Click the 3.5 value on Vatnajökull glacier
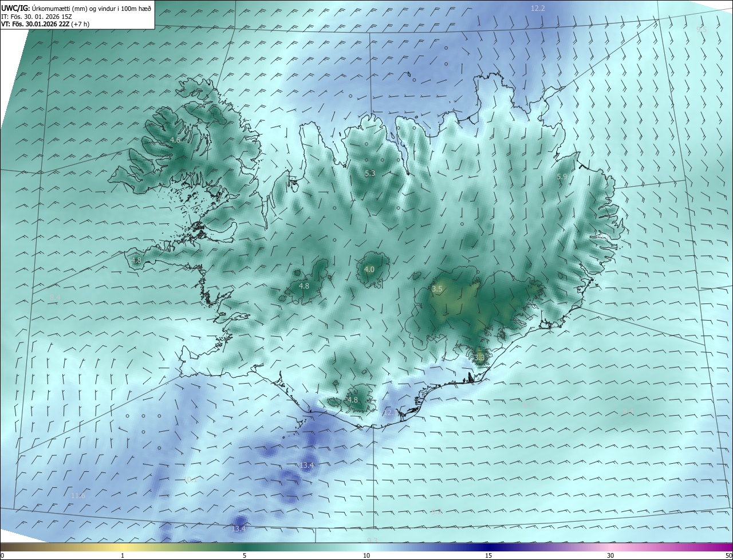 pyautogui.click(x=437, y=289)
